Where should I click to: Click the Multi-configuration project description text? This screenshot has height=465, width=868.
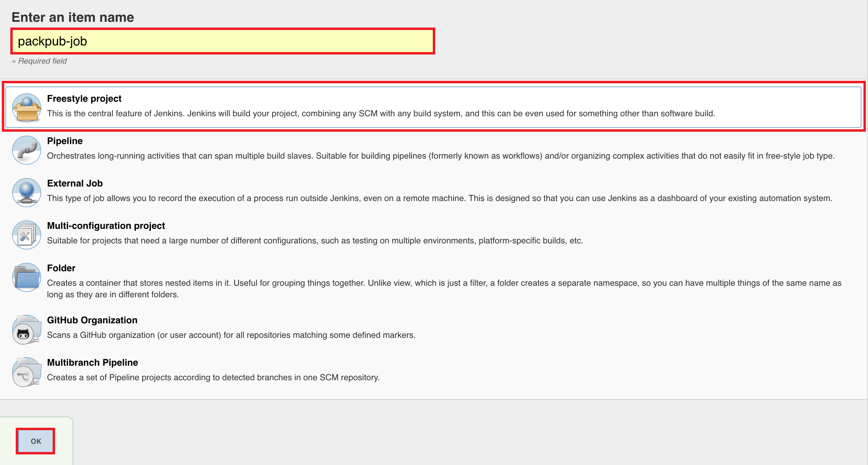click(x=315, y=241)
